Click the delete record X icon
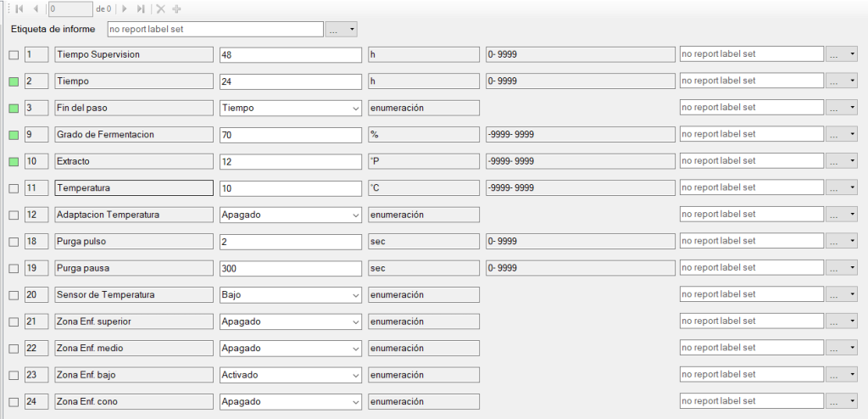This screenshot has width=868, height=419. (x=160, y=9)
